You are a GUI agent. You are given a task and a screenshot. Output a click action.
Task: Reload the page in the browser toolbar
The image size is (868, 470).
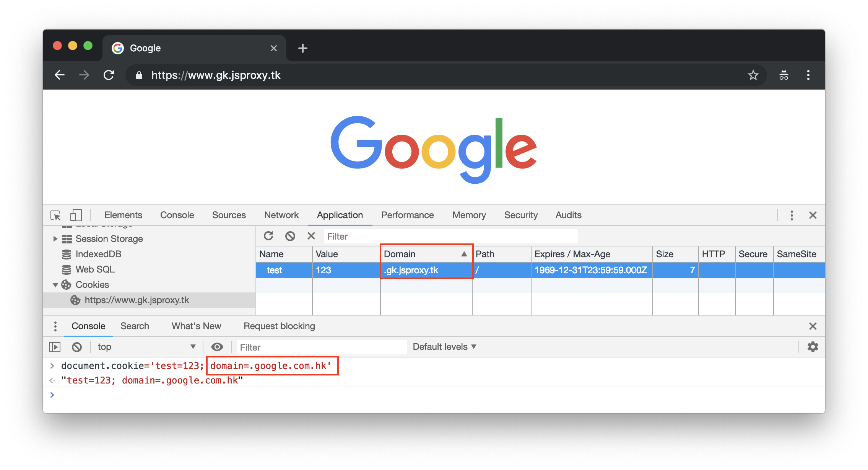tap(109, 75)
